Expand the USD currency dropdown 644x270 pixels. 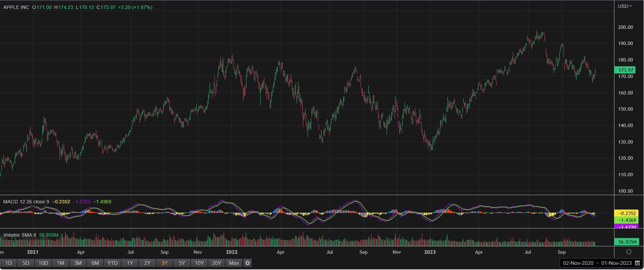[625, 6]
